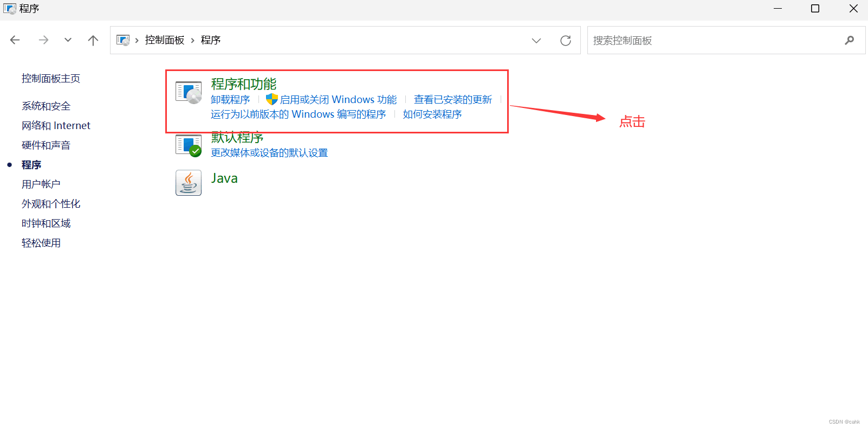Select 系统和安全 in the sidebar
The image size is (868, 429).
click(x=46, y=106)
